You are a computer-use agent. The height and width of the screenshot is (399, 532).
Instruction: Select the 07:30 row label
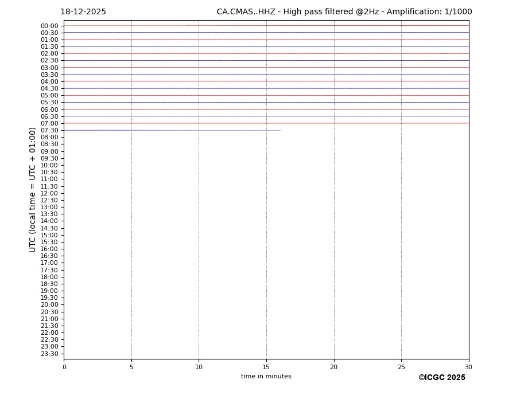click(x=49, y=131)
